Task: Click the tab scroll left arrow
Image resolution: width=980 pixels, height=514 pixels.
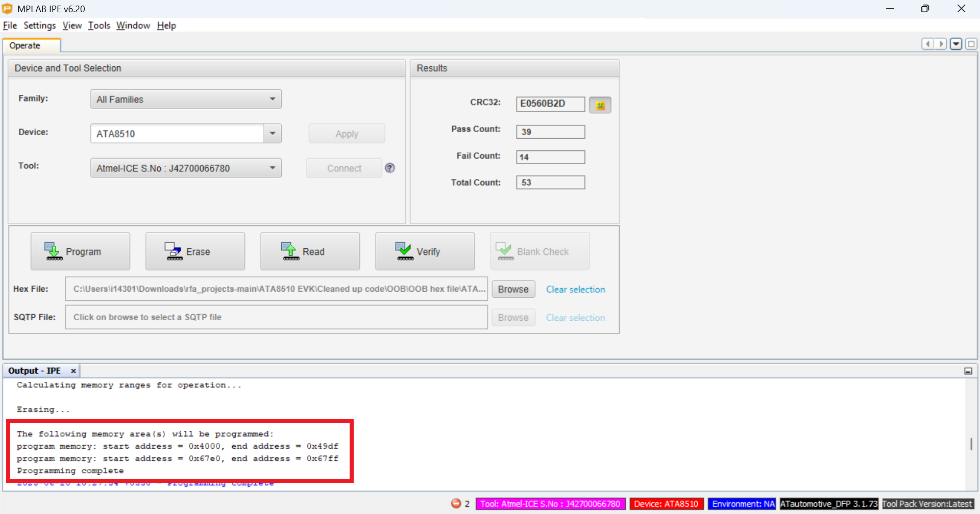Action: 927,44
